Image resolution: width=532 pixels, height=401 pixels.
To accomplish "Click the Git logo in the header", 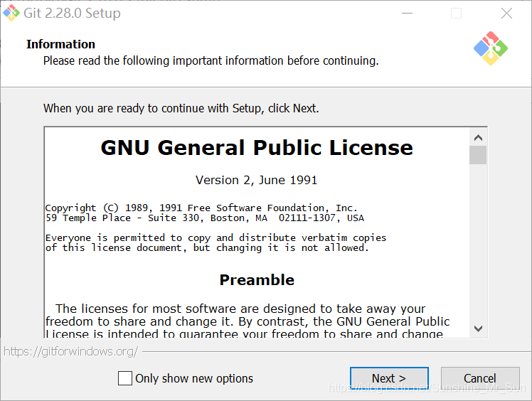I will [491, 48].
